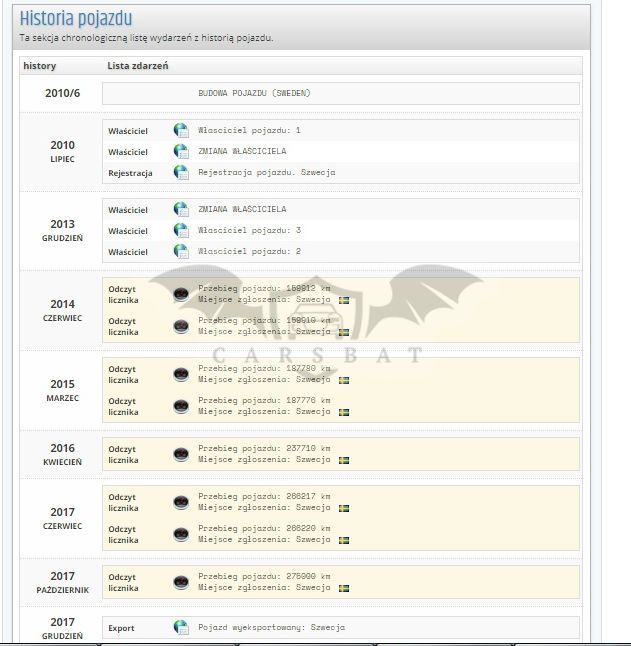
Task: Click globe icon on the Export row
Action: 181,627
